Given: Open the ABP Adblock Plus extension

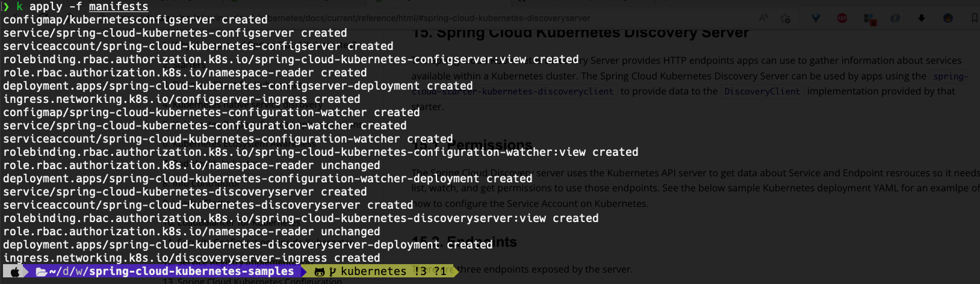Looking at the screenshot, I should (842, 19).
